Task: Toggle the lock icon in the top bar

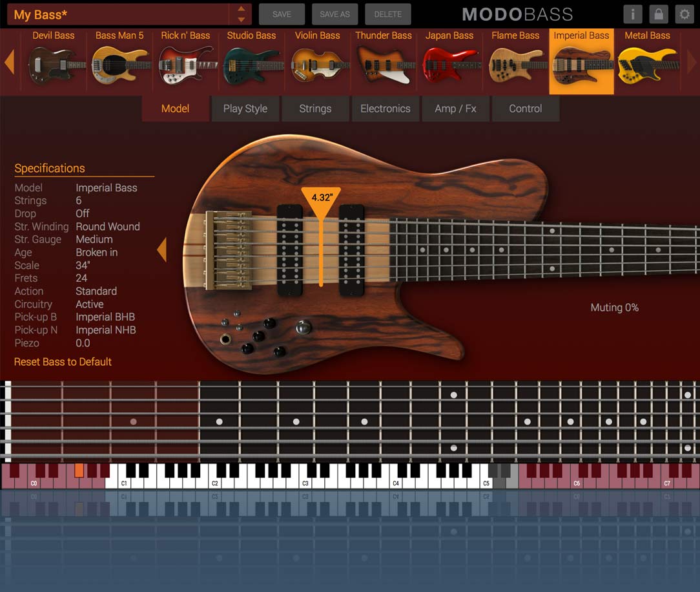Action: (x=658, y=14)
